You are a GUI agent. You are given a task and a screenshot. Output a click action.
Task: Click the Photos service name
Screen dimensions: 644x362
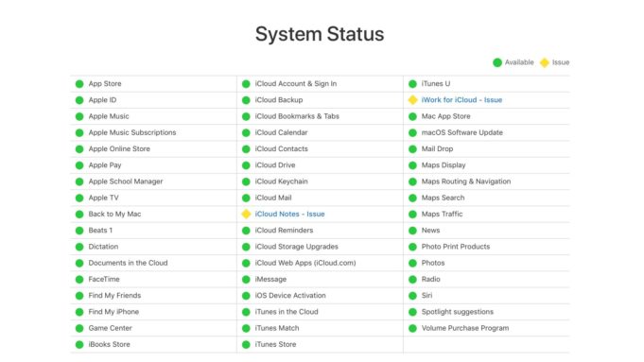pyautogui.click(x=433, y=263)
